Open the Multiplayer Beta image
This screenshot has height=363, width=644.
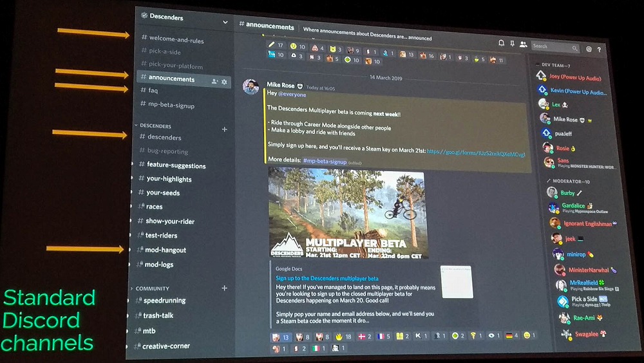(348, 213)
